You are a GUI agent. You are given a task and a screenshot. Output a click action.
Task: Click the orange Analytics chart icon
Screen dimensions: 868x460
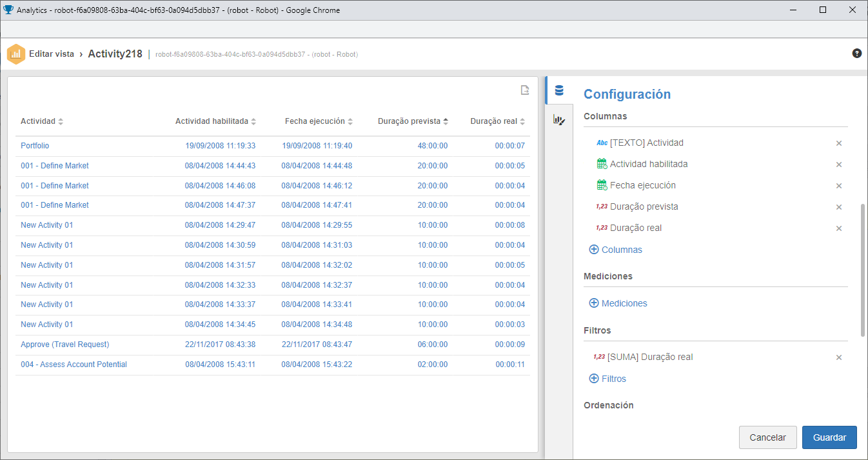pos(16,54)
